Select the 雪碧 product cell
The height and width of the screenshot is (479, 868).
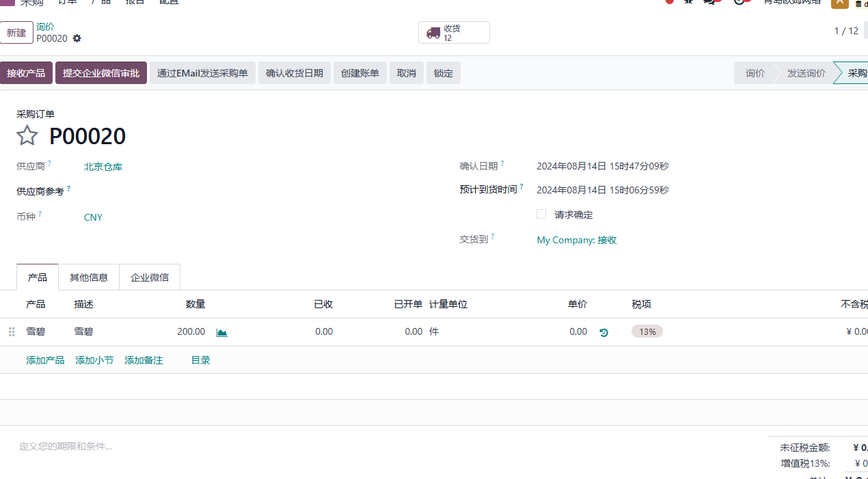36,331
